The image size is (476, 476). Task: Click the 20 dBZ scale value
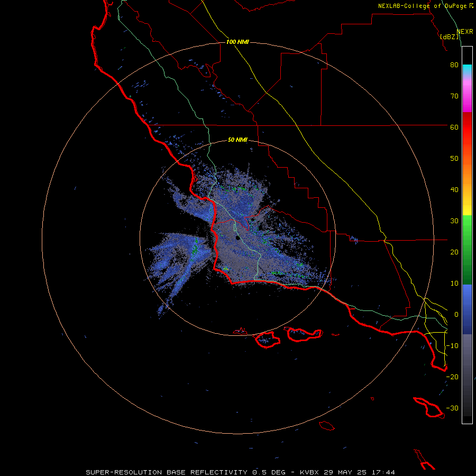(x=454, y=252)
